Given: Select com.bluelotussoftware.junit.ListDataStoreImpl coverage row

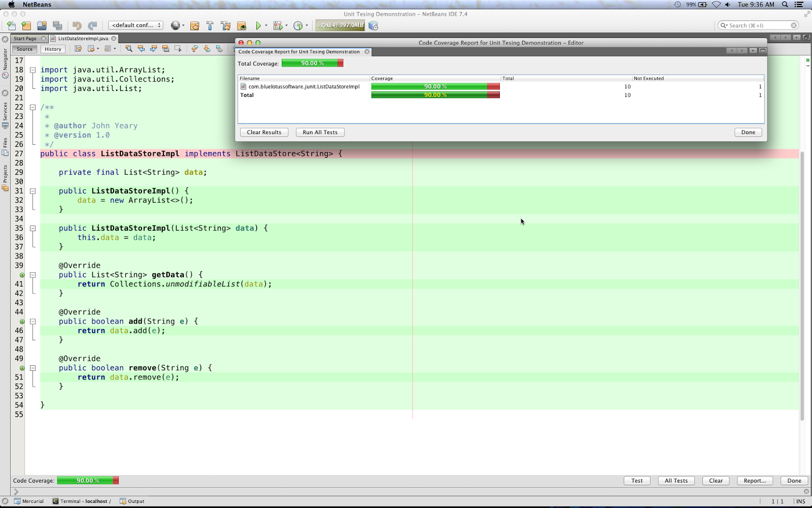Looking at the screenshot, I should (501, 87).
